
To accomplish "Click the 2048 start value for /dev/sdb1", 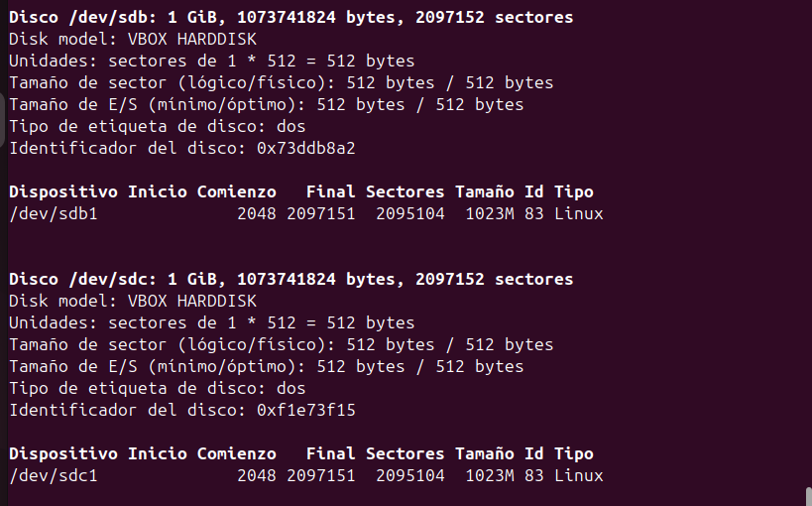I will click(x=256, y=213).
